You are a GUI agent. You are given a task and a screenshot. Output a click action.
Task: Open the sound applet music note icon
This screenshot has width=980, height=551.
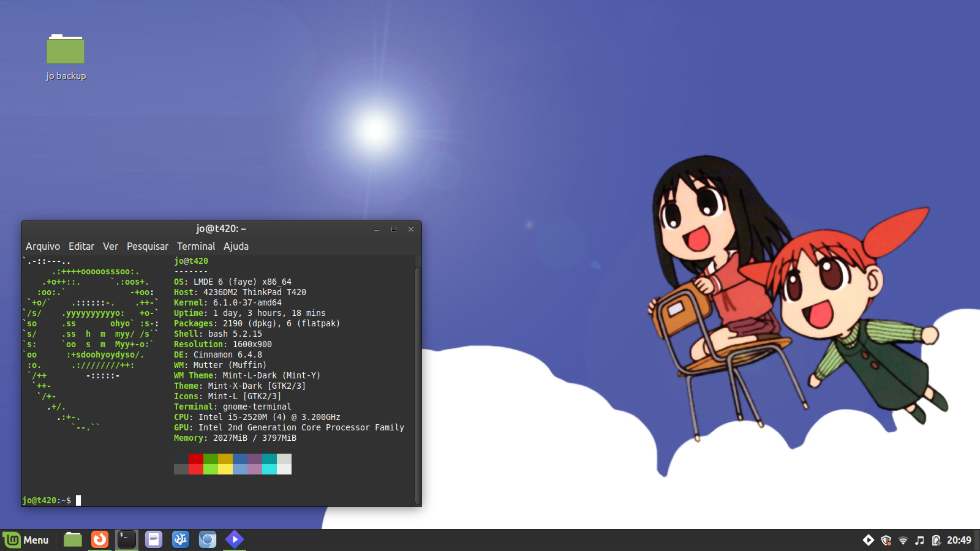pos(919,540)
